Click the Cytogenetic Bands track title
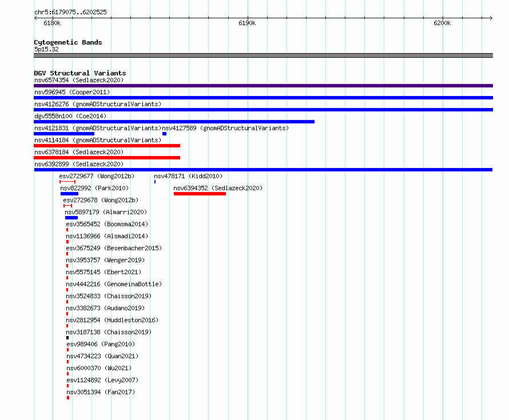 pyautogui.click(x=68, y=42)
